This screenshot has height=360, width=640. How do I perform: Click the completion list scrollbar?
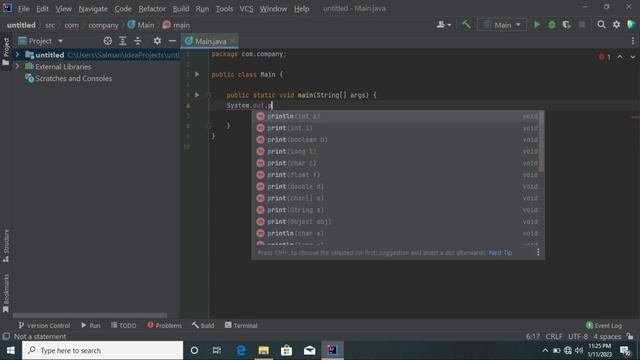542,142
